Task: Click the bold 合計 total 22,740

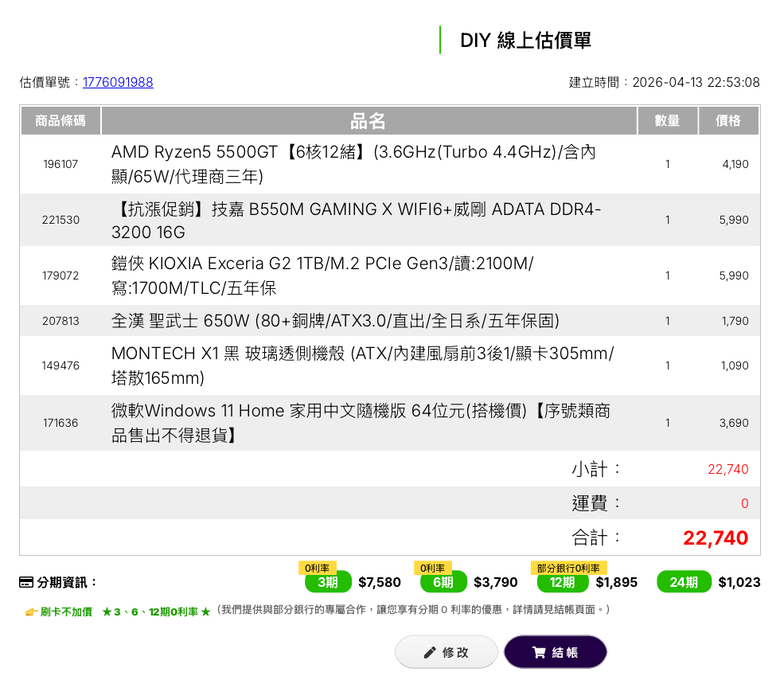Action: pos(715,538)
